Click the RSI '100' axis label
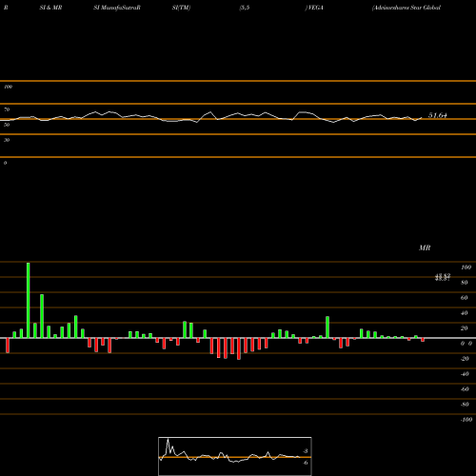This screenshot has height=476, width=476. click(x=8, y=87)
